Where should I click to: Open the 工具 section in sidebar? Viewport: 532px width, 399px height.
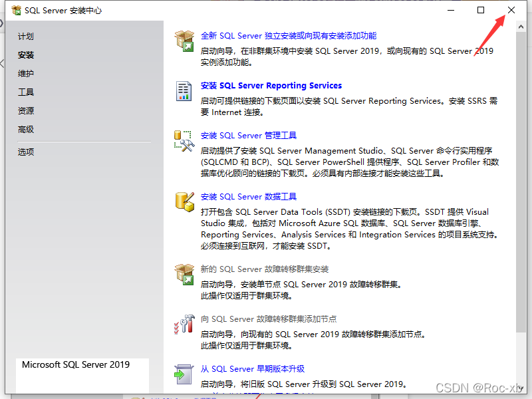tap(26, 92)
